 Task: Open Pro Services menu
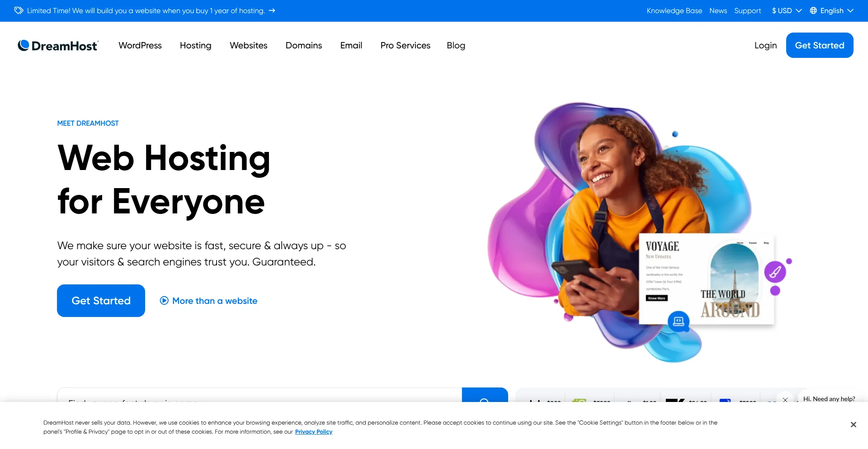coord(406,45)
